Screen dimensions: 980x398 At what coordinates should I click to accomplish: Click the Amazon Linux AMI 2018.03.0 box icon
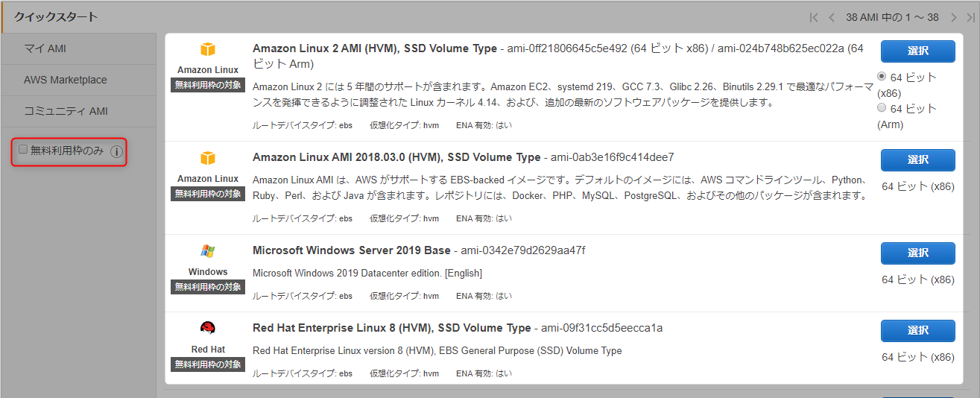coord(208,158)
